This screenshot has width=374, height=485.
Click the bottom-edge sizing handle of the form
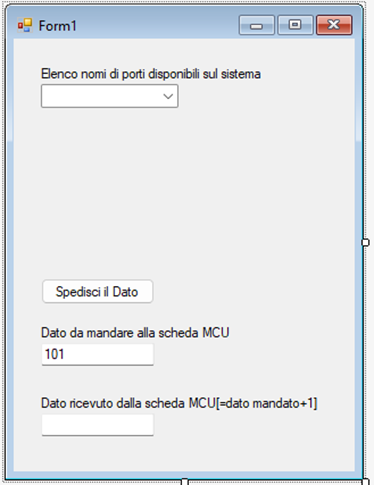185,482
